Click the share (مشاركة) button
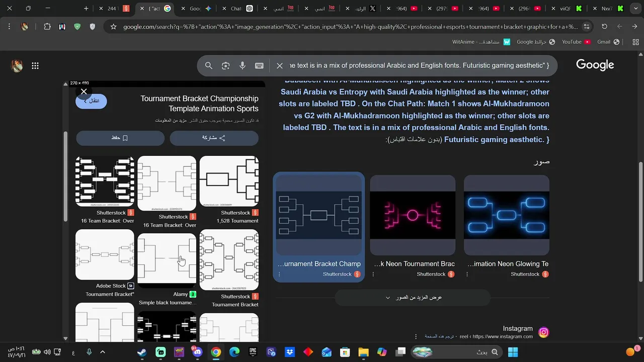The image size is (644, 362). (x=214, y=138)
